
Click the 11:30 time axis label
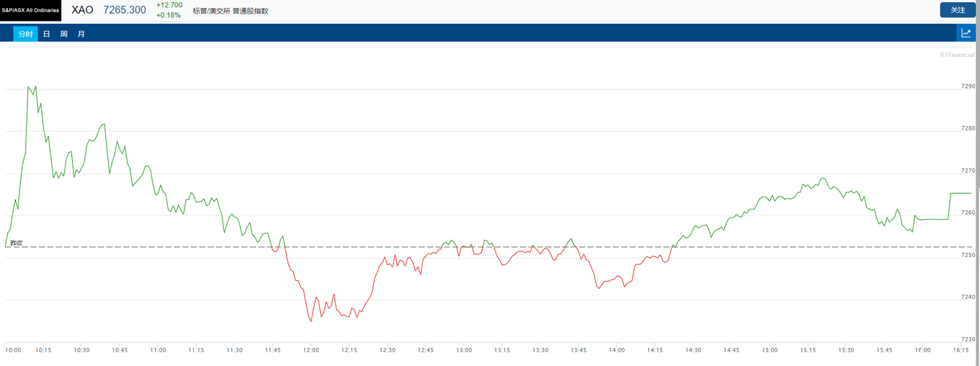click(234, 350)
